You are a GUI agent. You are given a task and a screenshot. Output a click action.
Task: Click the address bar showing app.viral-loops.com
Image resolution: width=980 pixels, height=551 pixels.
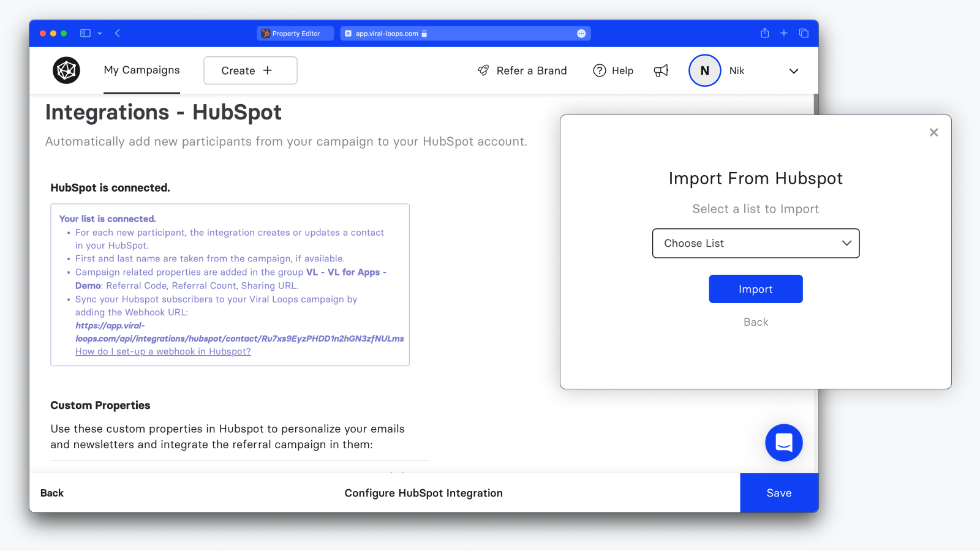coord(465,34)
